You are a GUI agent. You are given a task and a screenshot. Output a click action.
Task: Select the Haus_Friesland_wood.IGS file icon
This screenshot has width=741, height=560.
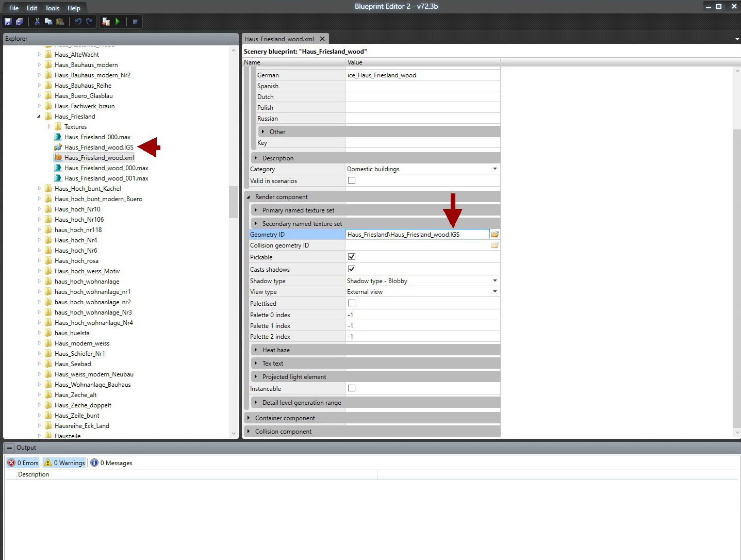point(58,147)
